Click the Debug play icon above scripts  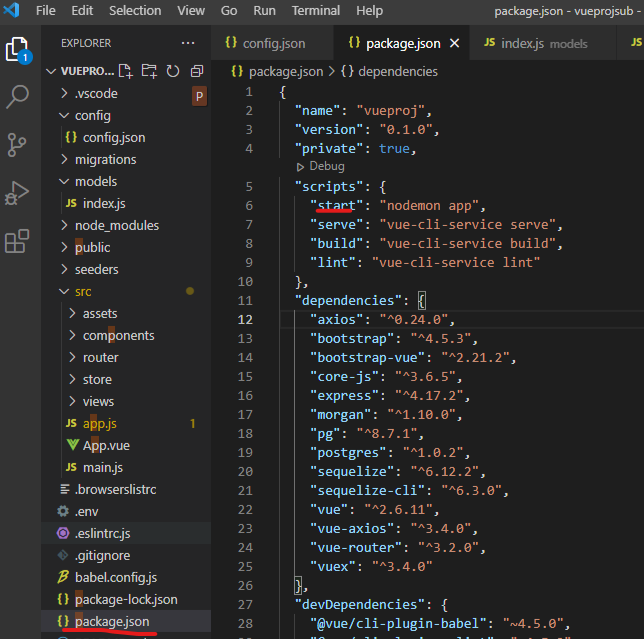click(300, 167)
